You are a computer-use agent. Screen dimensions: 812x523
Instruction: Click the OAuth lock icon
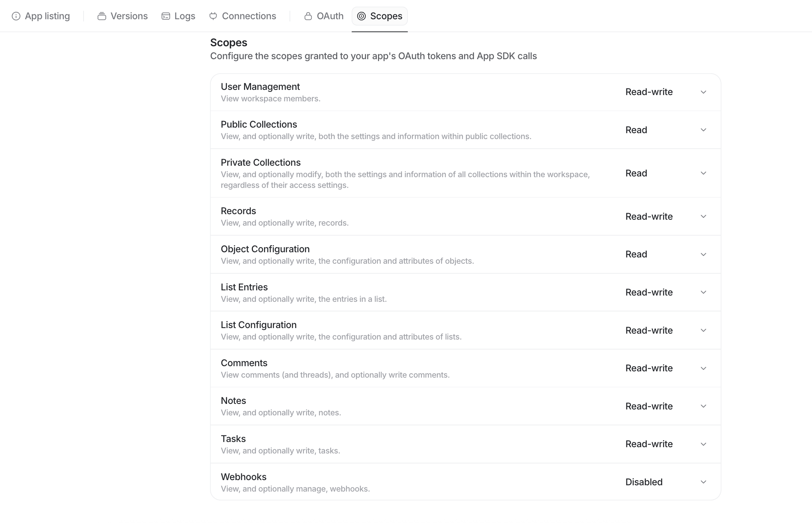click(x=308, y=16)
